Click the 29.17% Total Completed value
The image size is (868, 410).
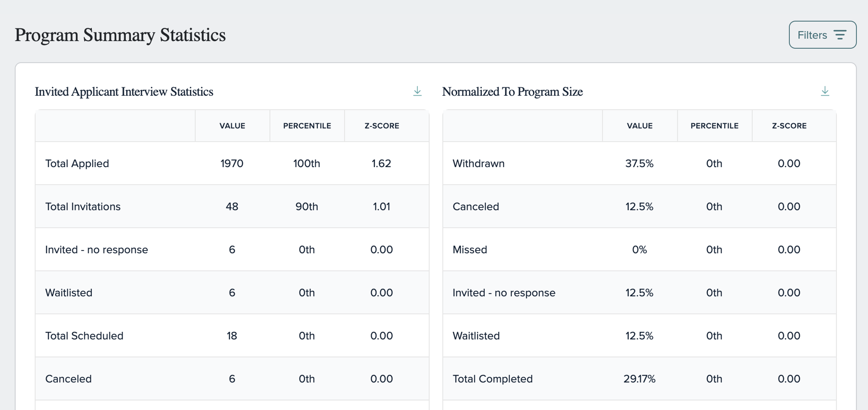tap(639, 379)
